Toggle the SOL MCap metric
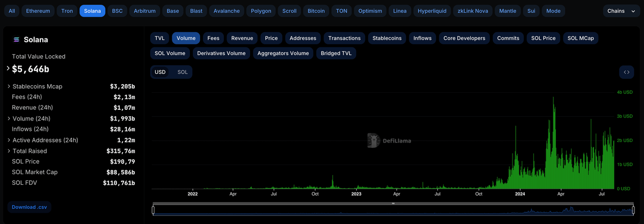The height and width of the screenshot is (224, 644). click(581, 38)
